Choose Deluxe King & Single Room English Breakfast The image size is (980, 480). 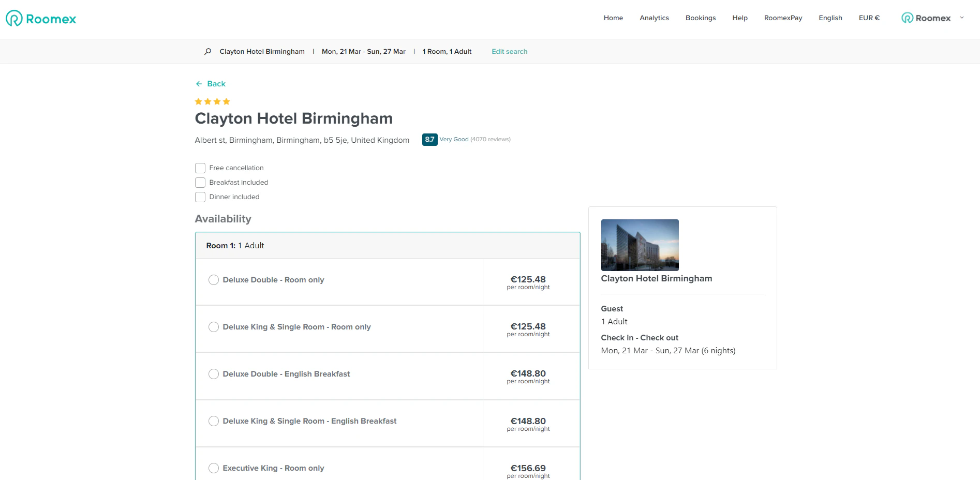(214, 421)
